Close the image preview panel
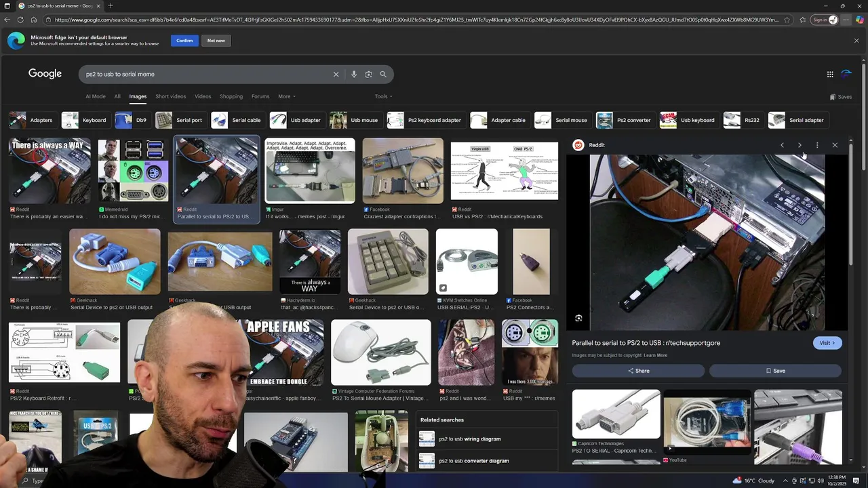The height and width of the screenshot is (488, 868). (x=835, y=145)
